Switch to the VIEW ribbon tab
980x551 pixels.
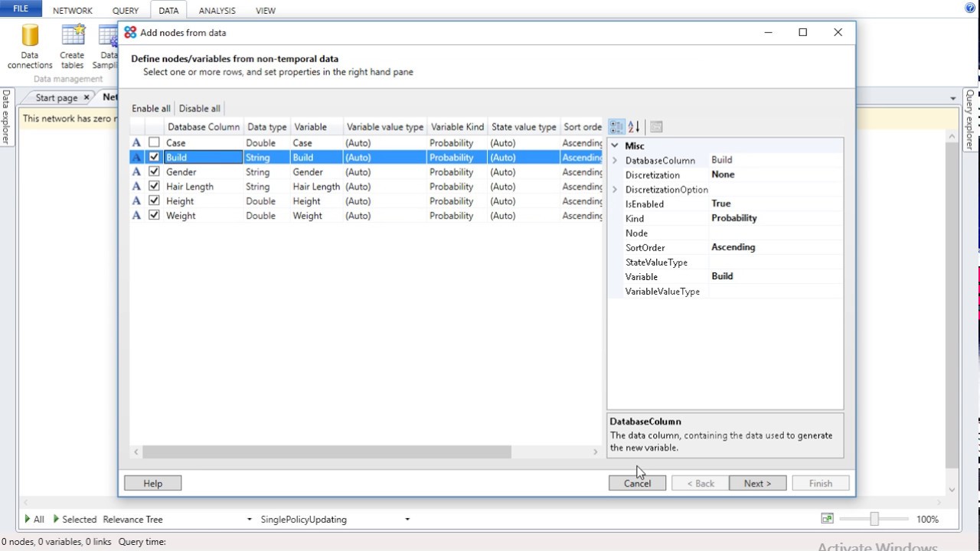click(x=266, y=11)
